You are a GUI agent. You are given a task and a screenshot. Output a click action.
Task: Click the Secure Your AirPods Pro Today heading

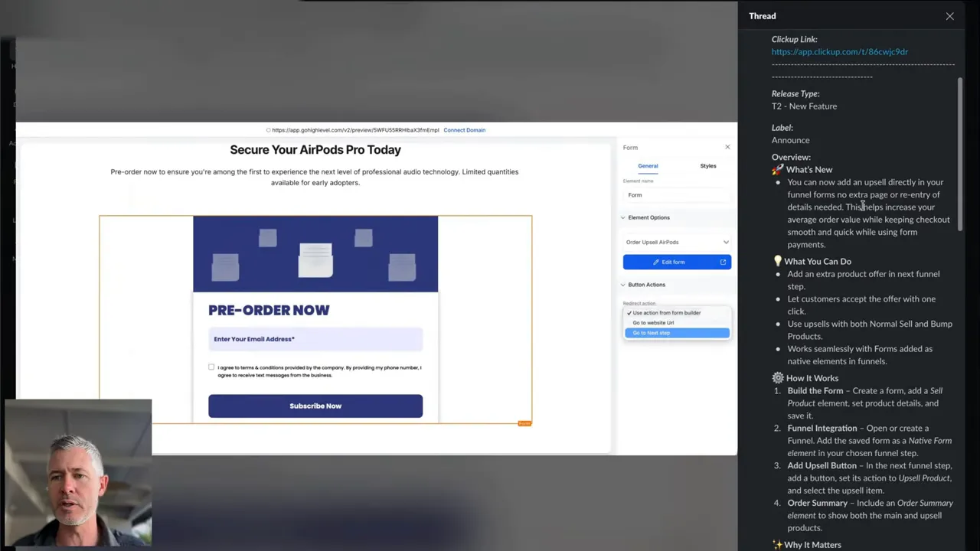coord(315,150)
